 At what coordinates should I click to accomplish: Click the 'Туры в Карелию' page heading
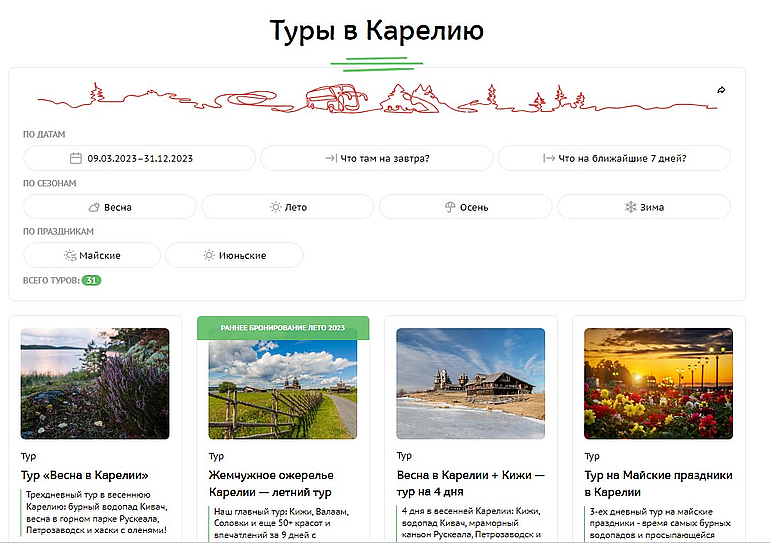(x=377, y=30)
